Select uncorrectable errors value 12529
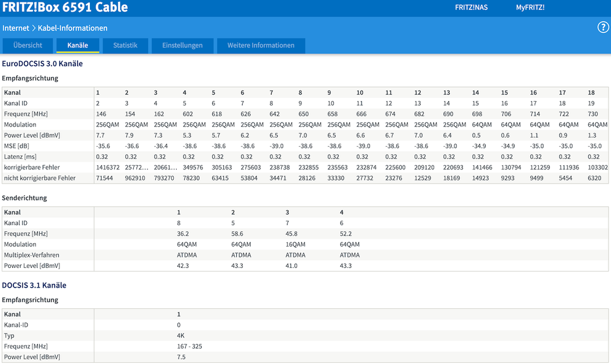Screen dimensions: 611x364 (423, 178)
